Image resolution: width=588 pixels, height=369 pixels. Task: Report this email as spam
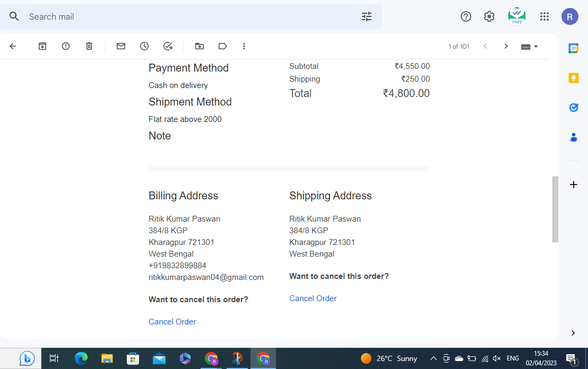pyautogui.click(x=66, y=46)
